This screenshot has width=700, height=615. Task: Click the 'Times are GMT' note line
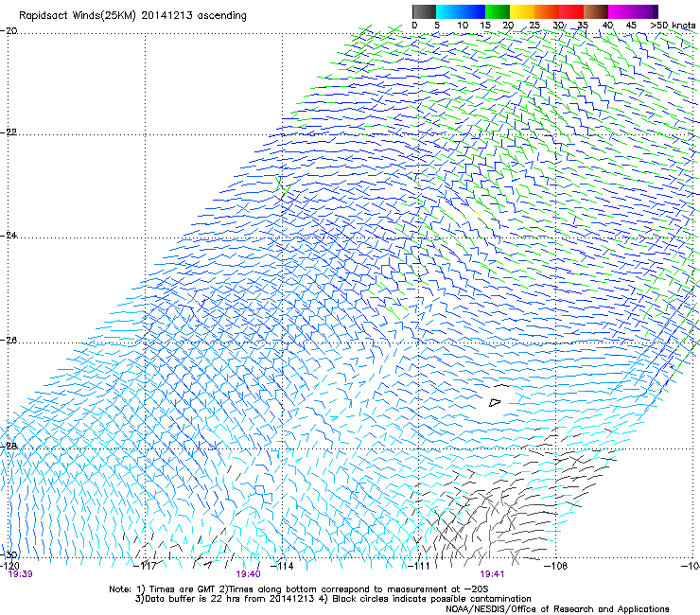pyautogui.click(x=299, y=589)
